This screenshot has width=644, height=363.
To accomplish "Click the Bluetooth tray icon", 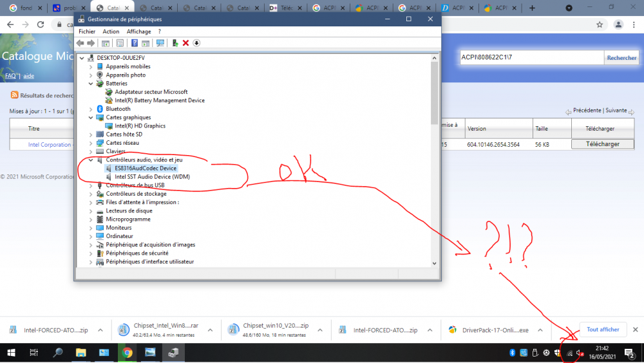I will click(x=512, y=353).
